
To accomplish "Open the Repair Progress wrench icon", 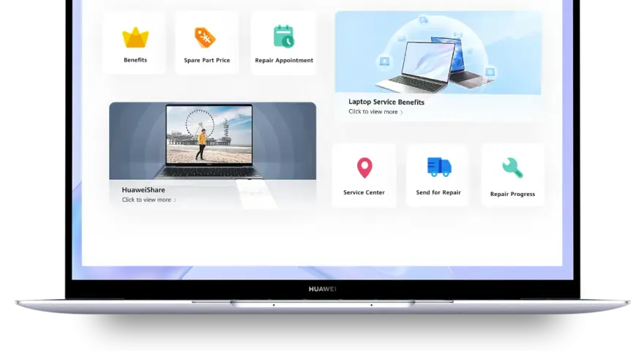I will click(x=512, y=168).
